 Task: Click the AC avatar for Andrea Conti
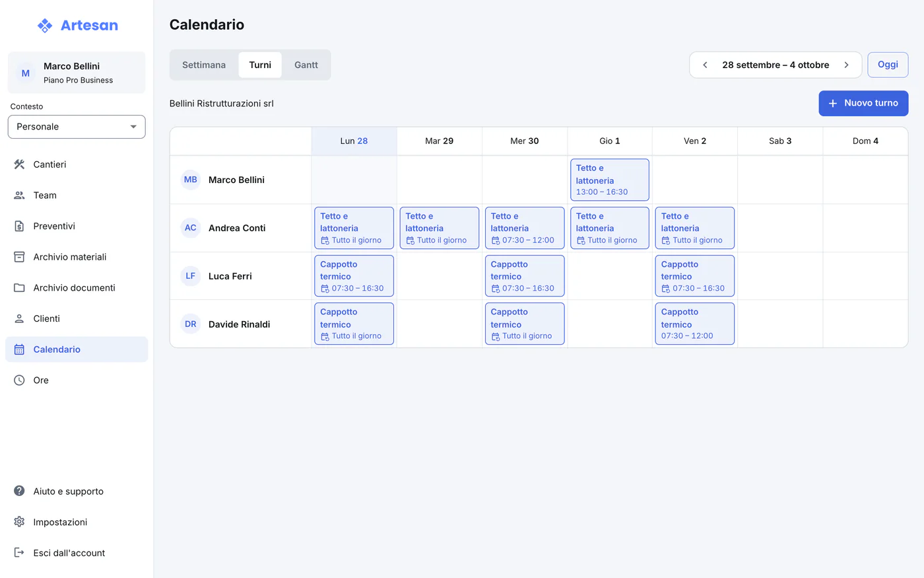click(x=191, y=228)
